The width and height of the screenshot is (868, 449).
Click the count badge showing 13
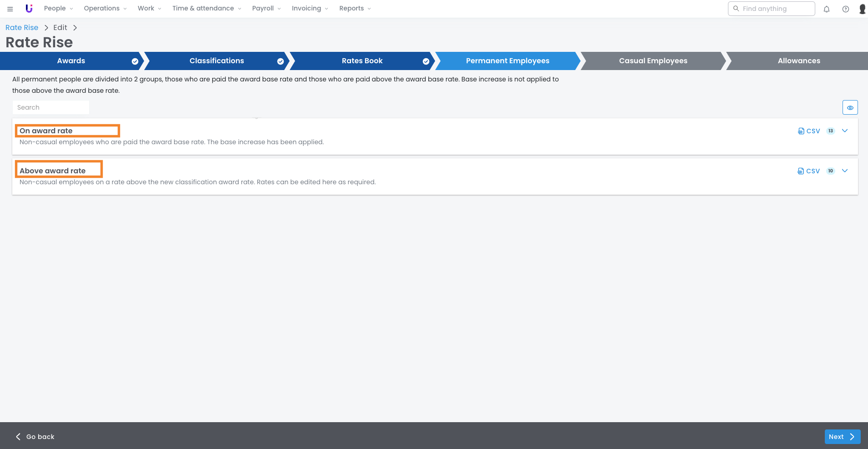(830, 131)
